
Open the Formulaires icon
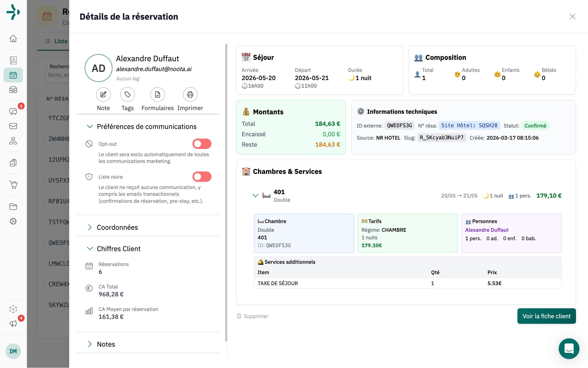[157, 95]
